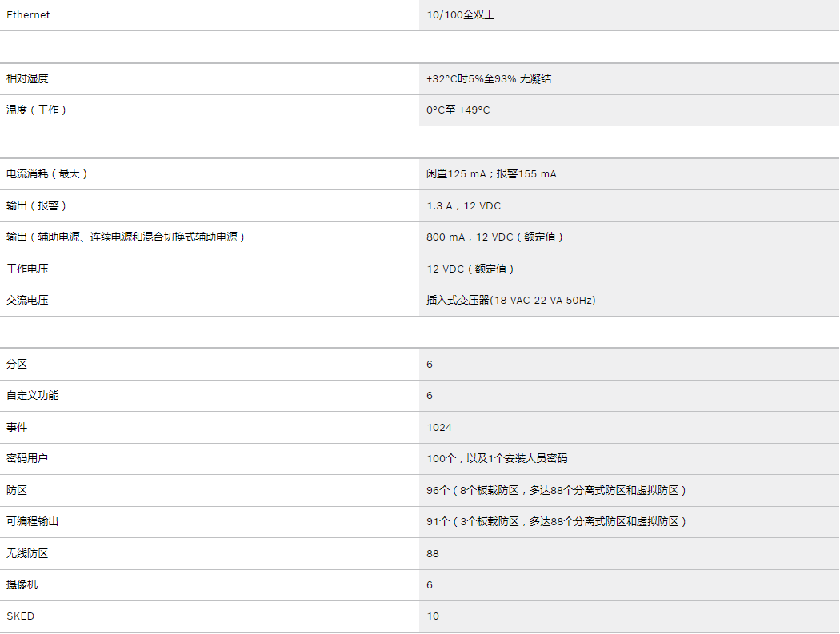This screenshot has height=634, width=840.
Task: Click the Ethernet row label
Action: click(x=28, y=15)
